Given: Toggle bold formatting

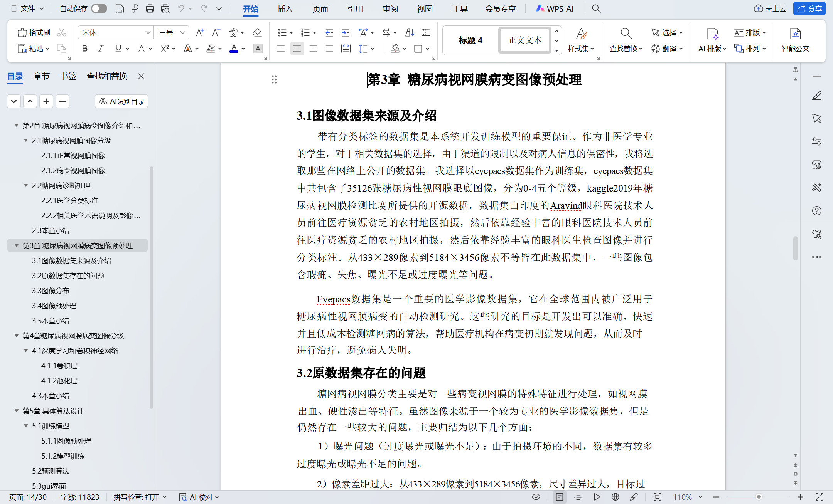Looking at the screenshot, I should [84, 48].
